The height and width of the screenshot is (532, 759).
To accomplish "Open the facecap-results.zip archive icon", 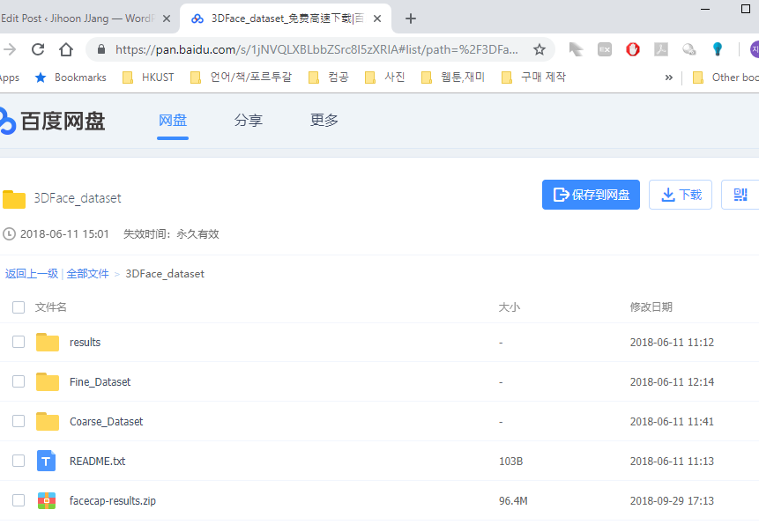I will click(x=46, y=500).
